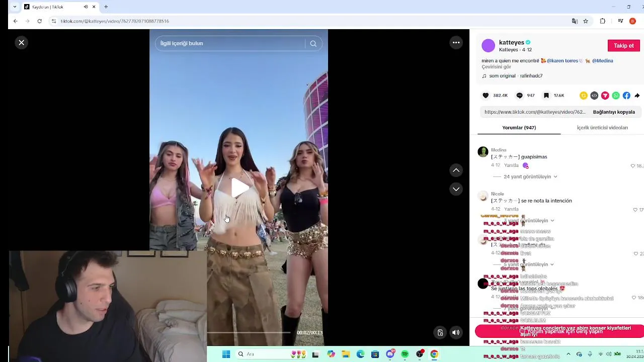Screen dimensions: 644x362
Task: Open comments using the speech bubble icon
Action: coord(519,96)
